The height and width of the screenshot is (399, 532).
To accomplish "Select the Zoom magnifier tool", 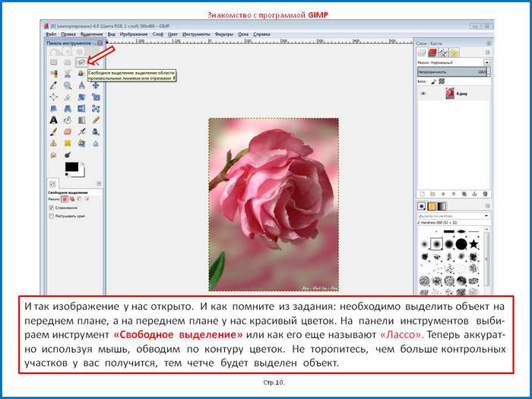I will coord(68,85).
